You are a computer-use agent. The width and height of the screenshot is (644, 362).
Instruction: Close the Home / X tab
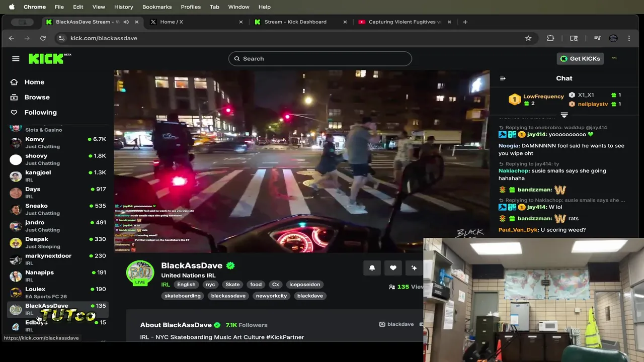[x=240, y=22]
